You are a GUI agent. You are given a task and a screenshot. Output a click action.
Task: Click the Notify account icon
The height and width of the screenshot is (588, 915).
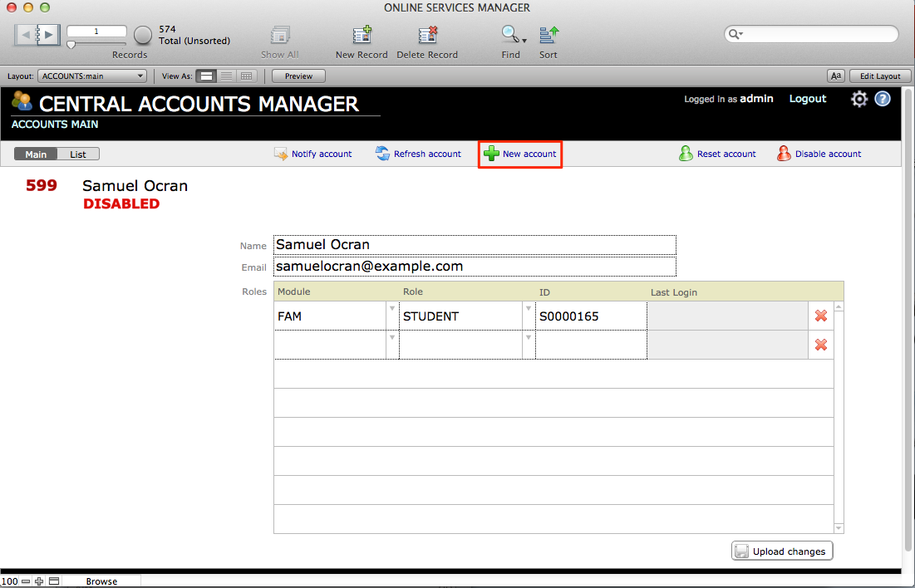[281, 154]
